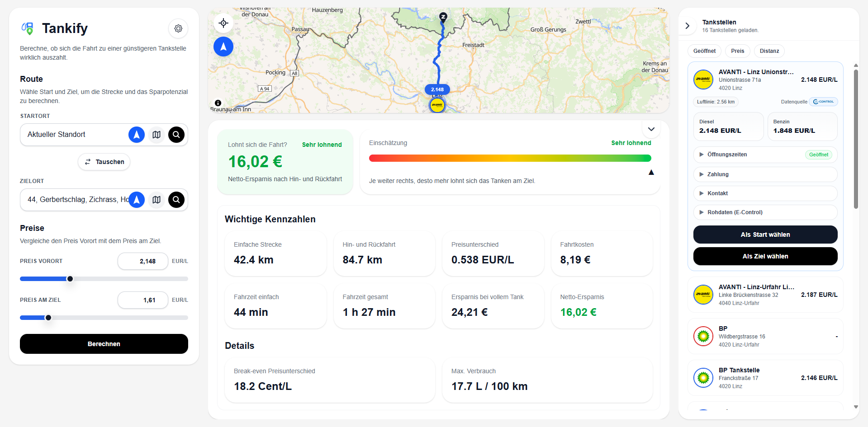868x427 pixels.
Task: Click Fahrtkosten 8,19 € tile
Action: 602,253
